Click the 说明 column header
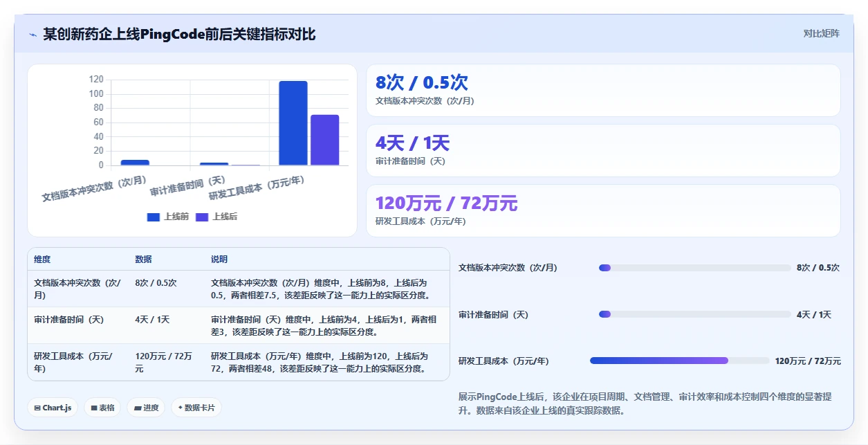The height and width of the screenshot is (445, 868). coord(219,260)
